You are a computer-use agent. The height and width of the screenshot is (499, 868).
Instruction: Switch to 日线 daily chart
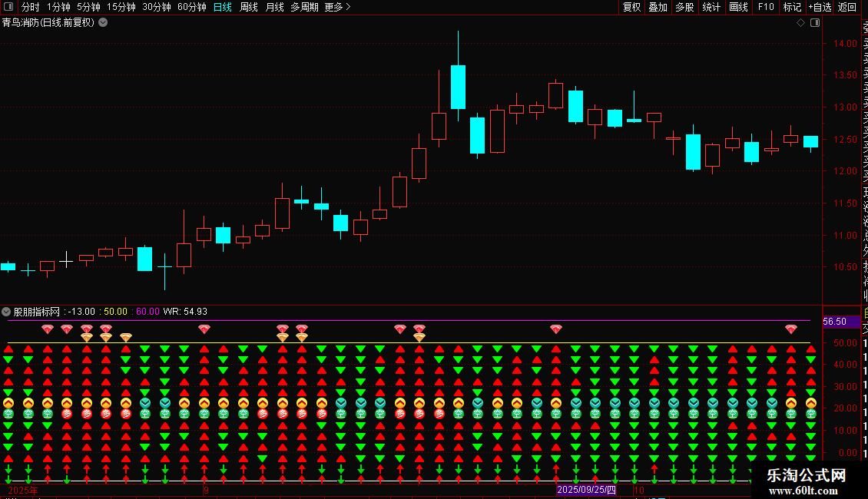223,7
